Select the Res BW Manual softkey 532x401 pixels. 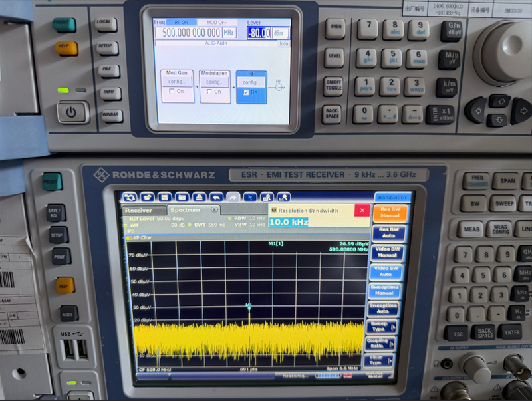coord(390,213)
